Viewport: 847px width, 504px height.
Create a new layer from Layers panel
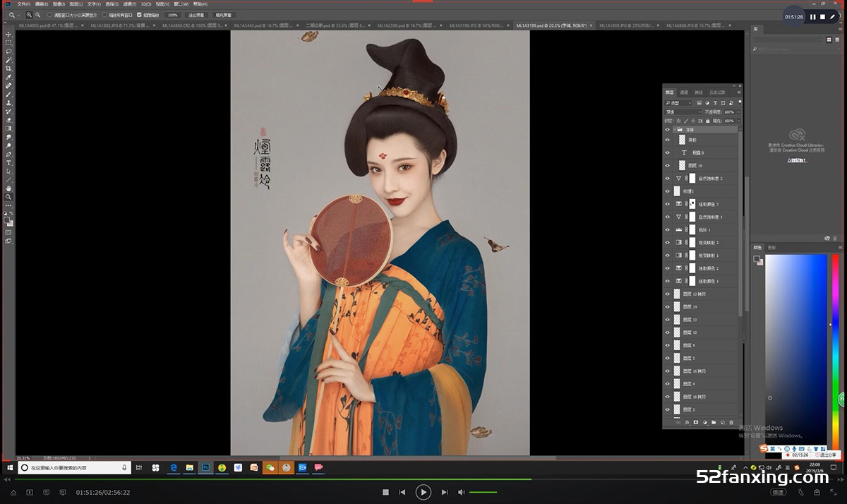point(723,422)
